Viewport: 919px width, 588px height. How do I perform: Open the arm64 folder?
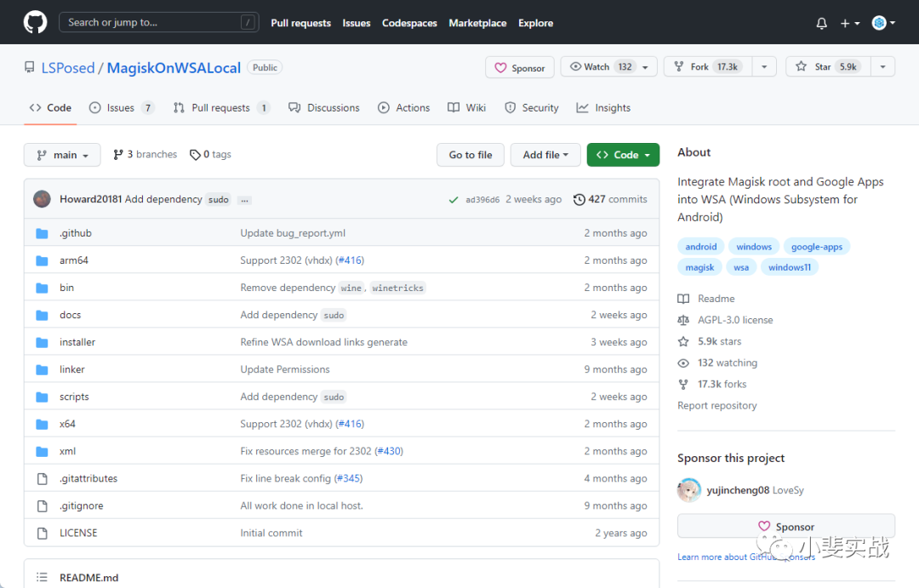(74, 260)
